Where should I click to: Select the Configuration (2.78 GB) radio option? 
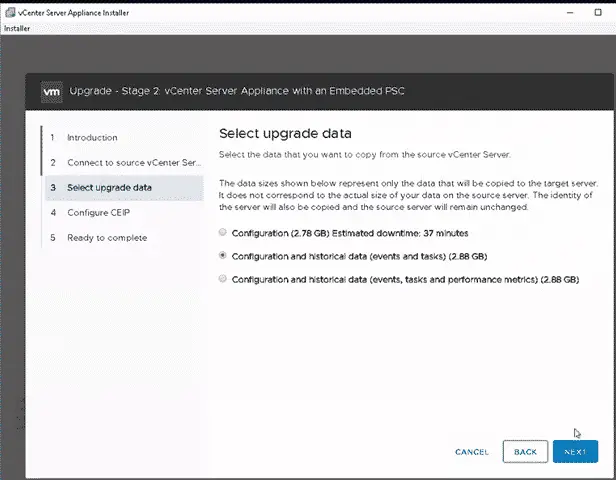223,232
